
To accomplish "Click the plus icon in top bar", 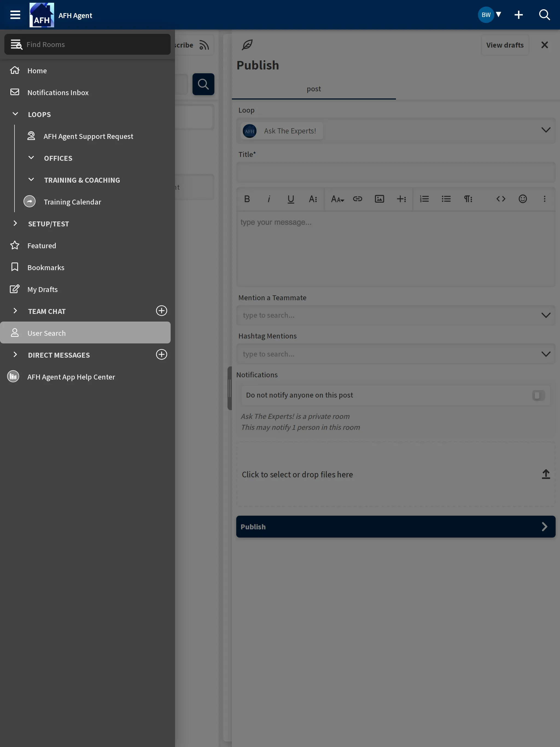I will click(x=518, y=15).
